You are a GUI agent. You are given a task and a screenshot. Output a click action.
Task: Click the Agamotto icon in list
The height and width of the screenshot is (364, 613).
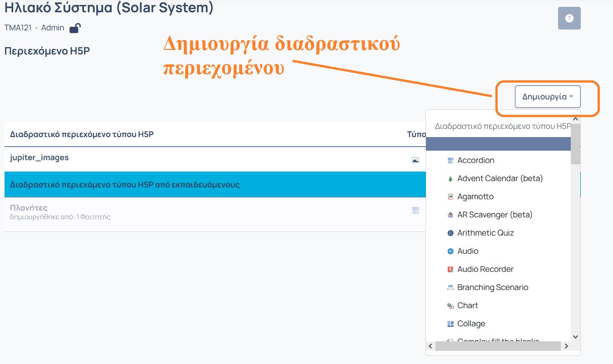click(450, 197)
